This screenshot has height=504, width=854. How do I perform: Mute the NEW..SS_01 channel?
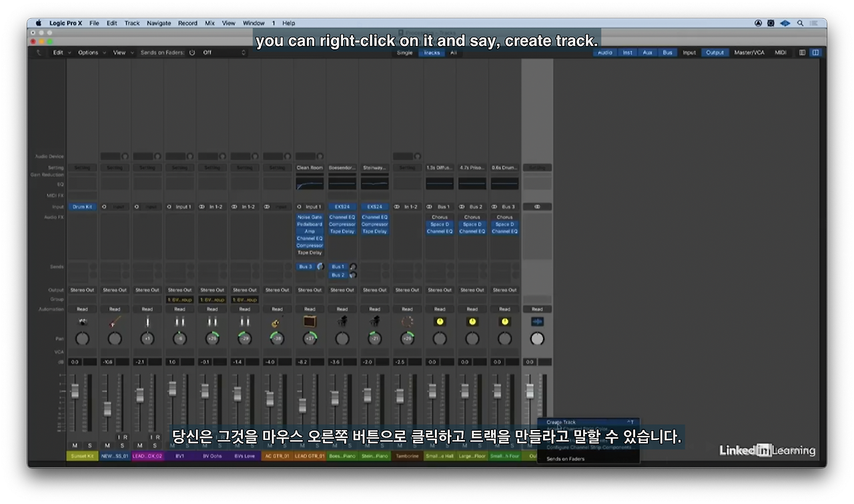(107, 445)
